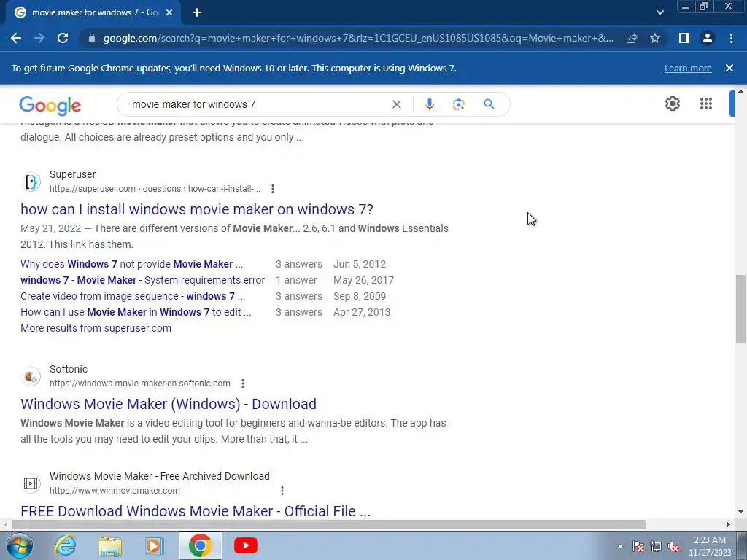Focus the Chrome address bar URL
The image size is (747, 560).
(358, 38)
